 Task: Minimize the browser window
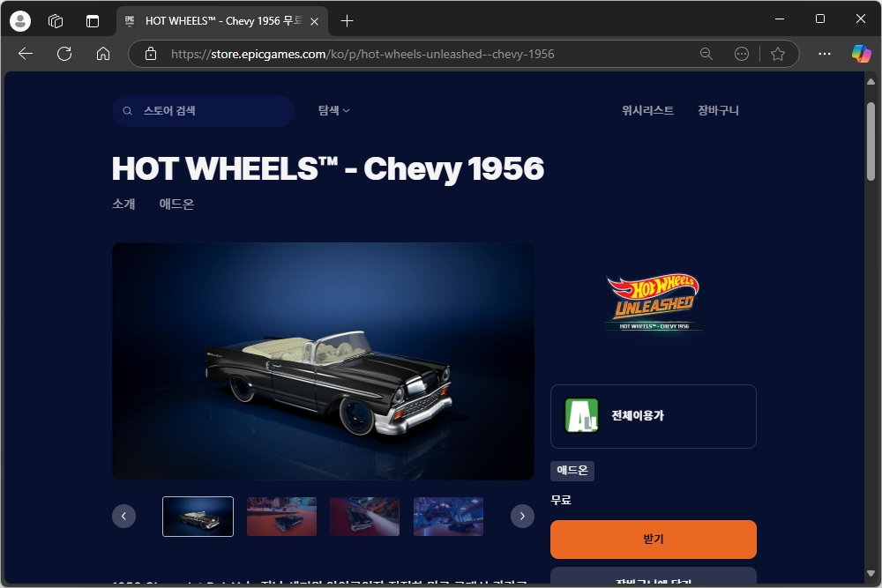[780, 19]
